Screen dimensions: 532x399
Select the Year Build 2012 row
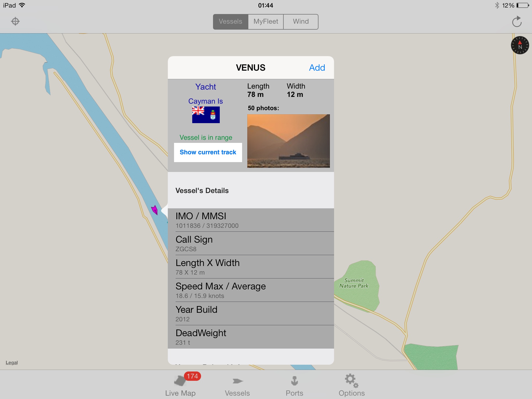click(251, 314)
